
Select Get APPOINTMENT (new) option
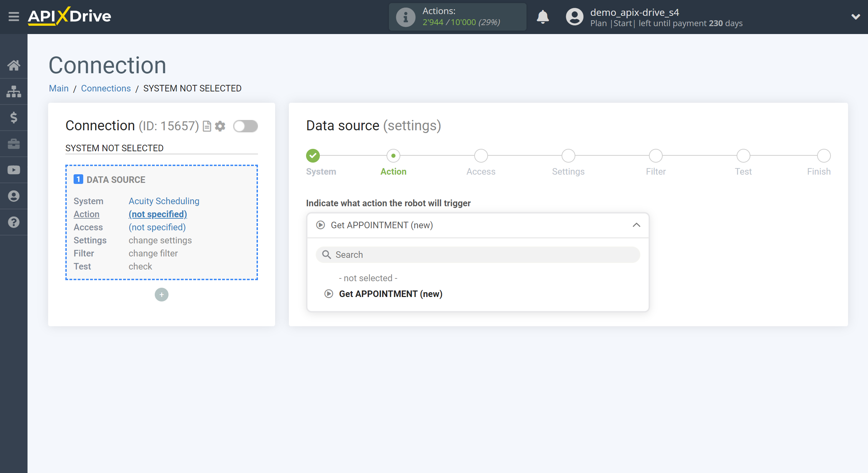point(390,294)
